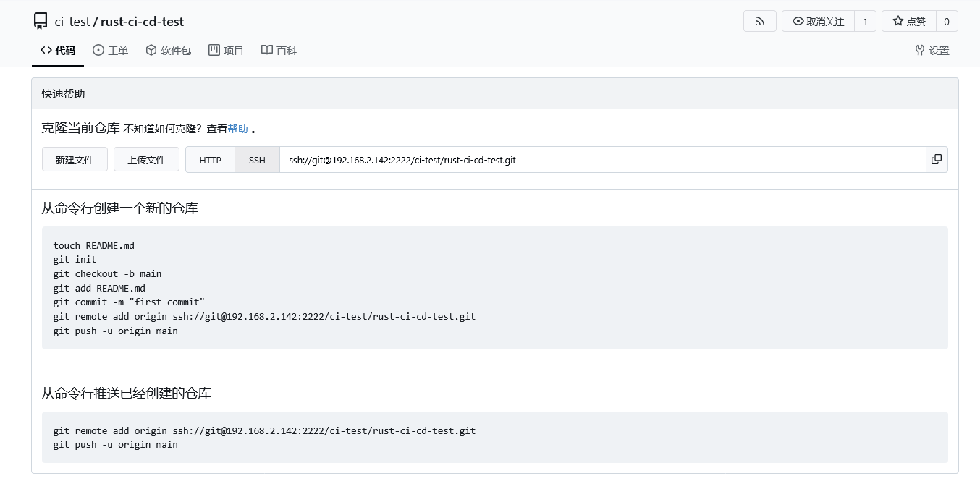Select the 代码 code tab
This screenshot has width=980, height=489.
click(x=58, y=51)
